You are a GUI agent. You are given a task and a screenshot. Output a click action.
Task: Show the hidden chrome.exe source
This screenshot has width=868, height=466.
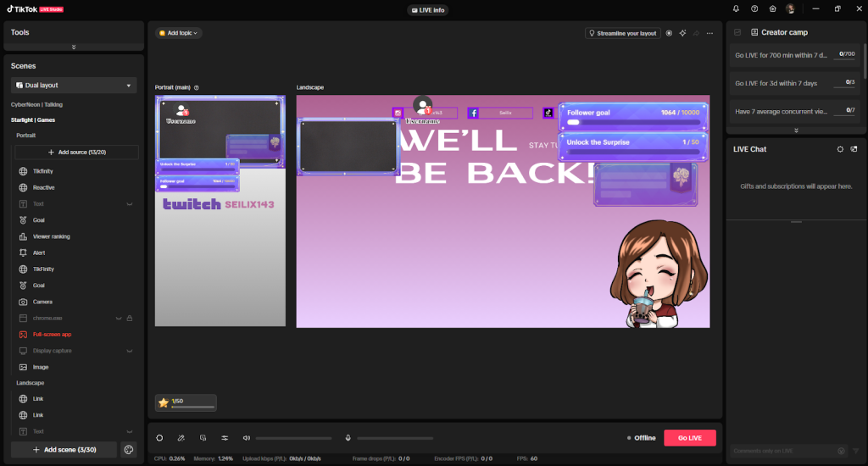[x=120, y=318]
